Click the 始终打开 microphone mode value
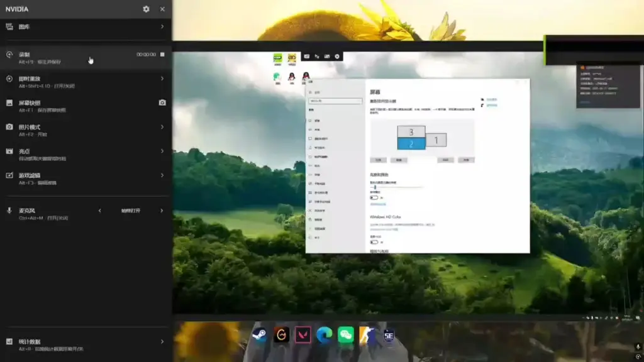Image resolution: width=644 pixels, height=362 pixels. coord(131,211)
